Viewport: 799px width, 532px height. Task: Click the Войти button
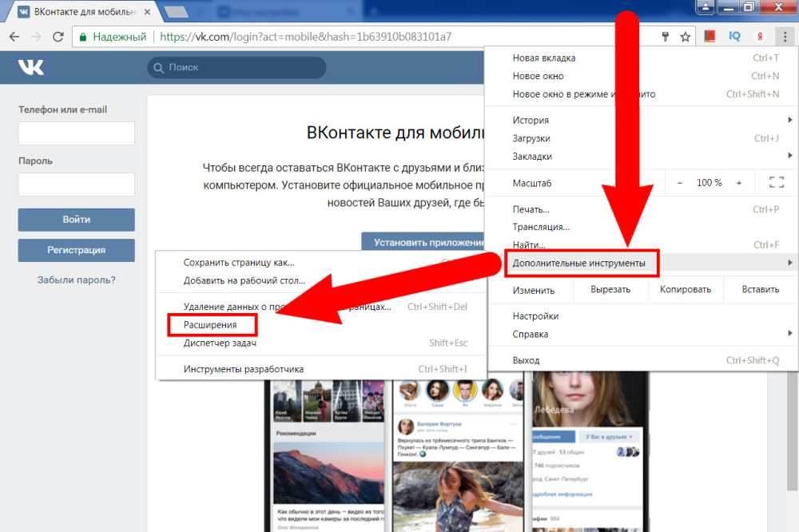click(x=77, y=220)
